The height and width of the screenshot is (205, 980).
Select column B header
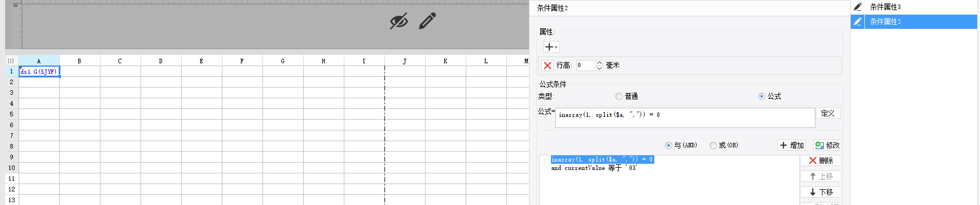point(80,61)
